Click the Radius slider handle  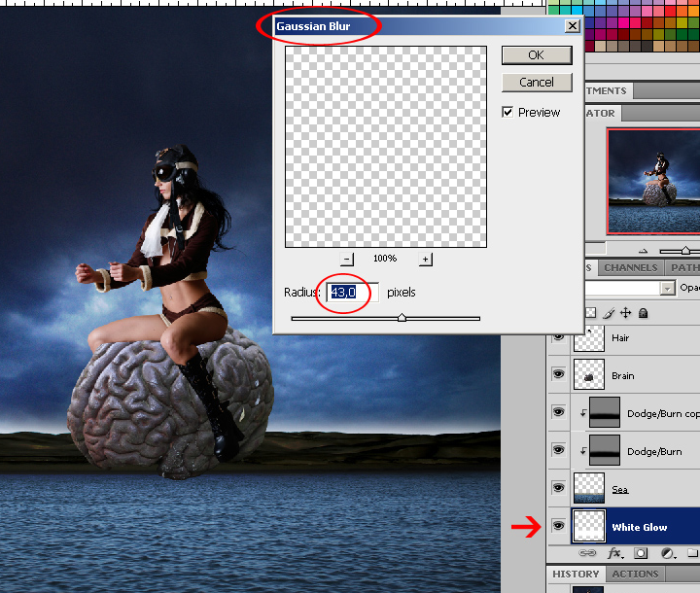402,318
